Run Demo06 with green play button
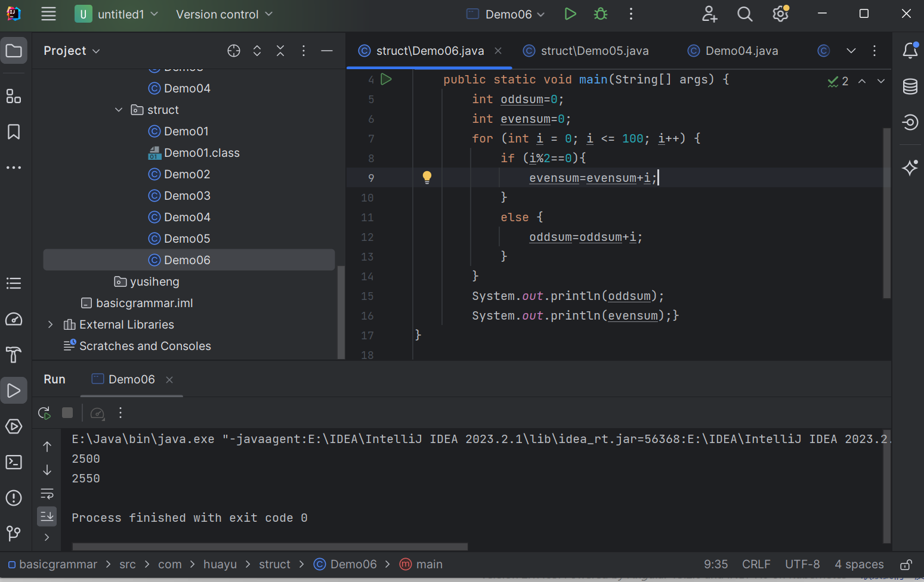The width and height of the screenshot is (924, 582). tap(570, 14)
